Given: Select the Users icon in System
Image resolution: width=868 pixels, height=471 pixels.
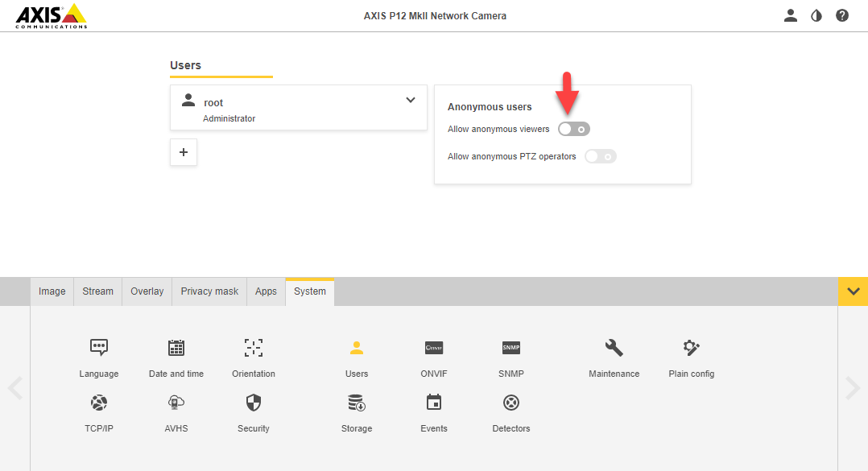Looking at the screenshot, I should pos(357,348).
